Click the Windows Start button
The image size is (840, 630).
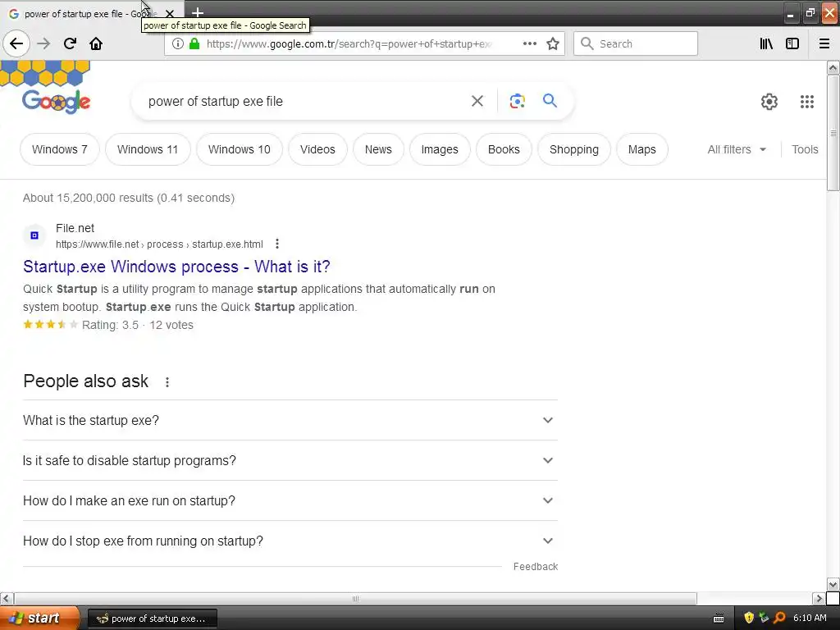pos(39,618)
